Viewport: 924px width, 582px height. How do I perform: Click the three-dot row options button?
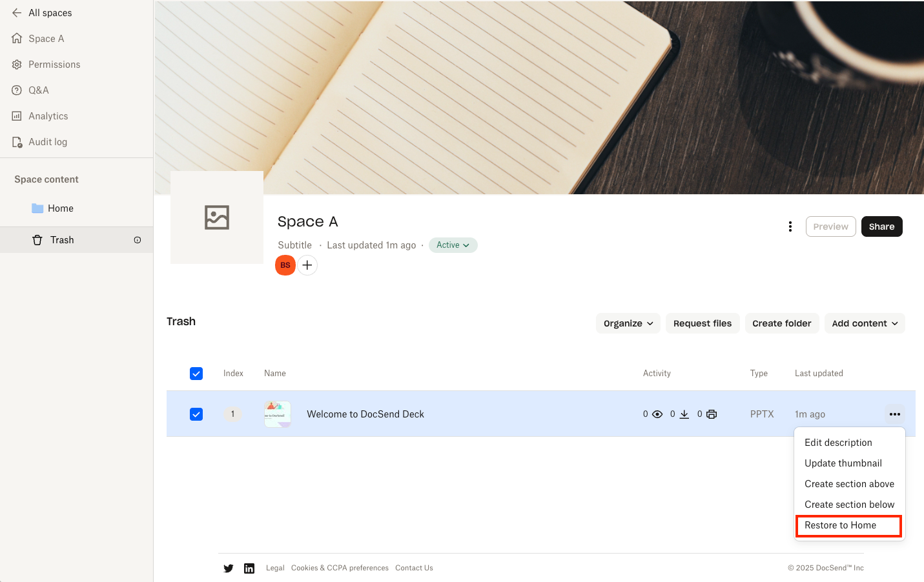(x=894, y=414)
